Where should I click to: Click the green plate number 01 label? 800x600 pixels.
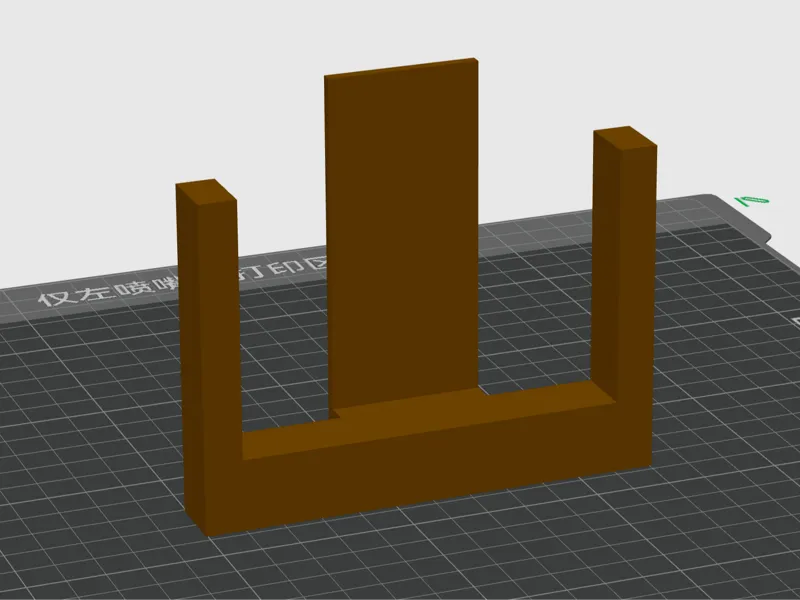click(752, 201)
